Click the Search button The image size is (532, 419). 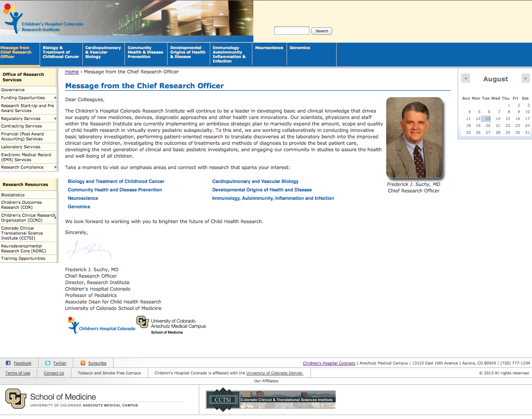322,31
